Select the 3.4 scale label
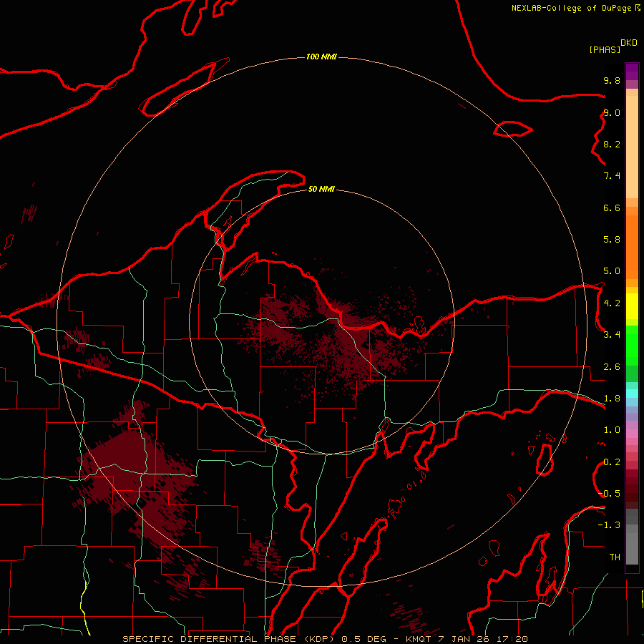Viewport: 644px width, 644px height. (x=612, y=335)
